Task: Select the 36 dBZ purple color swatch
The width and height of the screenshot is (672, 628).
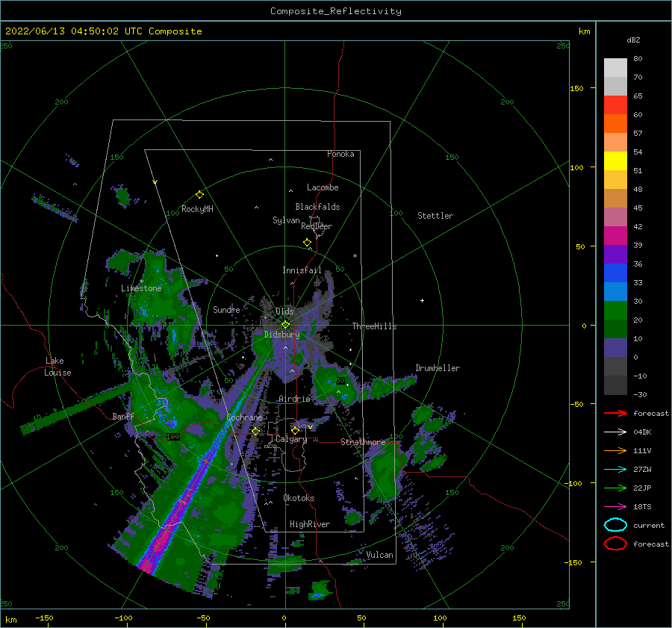Action: 615,254
